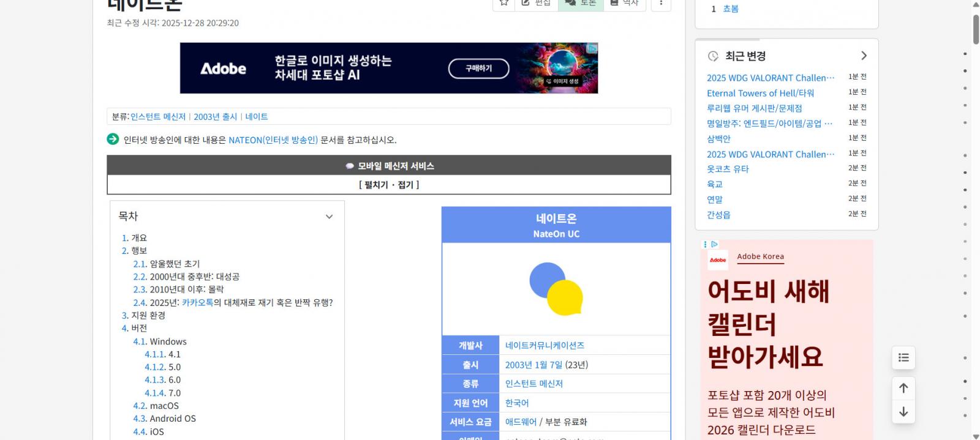This screenshot has width=980, height=440.
Task: Open the three-dot more options menu
Action: pos(661,3)
